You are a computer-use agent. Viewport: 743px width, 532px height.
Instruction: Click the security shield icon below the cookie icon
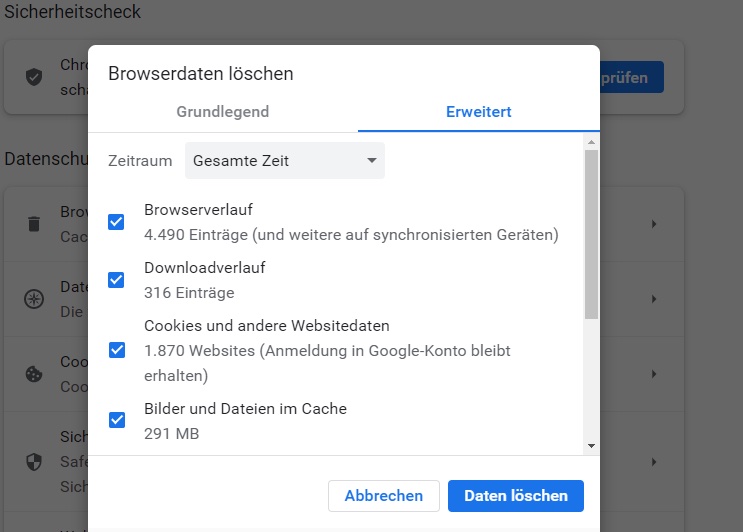(x=34, y=462)
